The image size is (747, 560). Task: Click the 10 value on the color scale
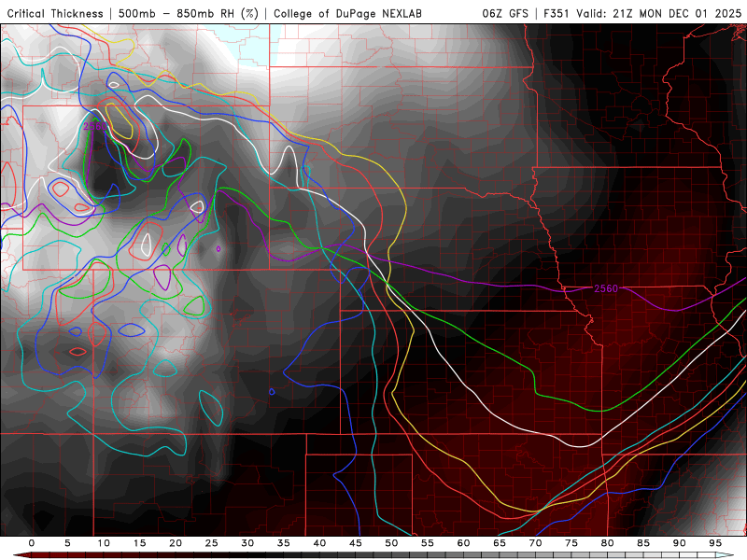pos(104,543)
